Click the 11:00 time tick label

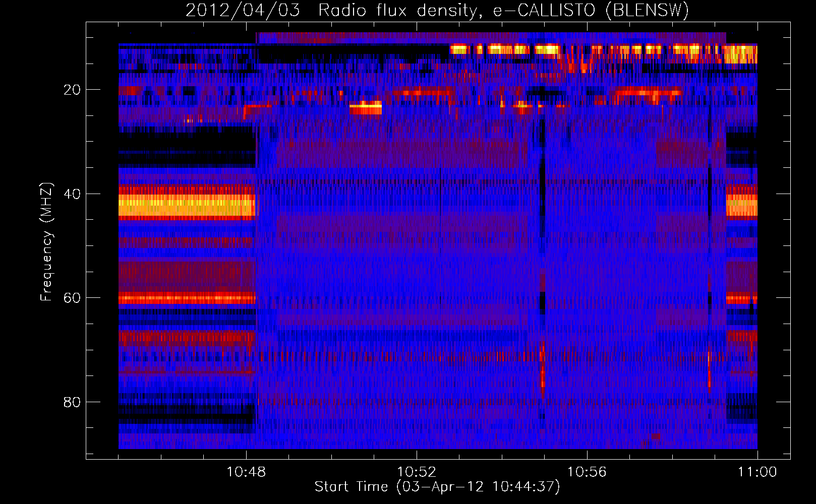(x=757, y=472)
